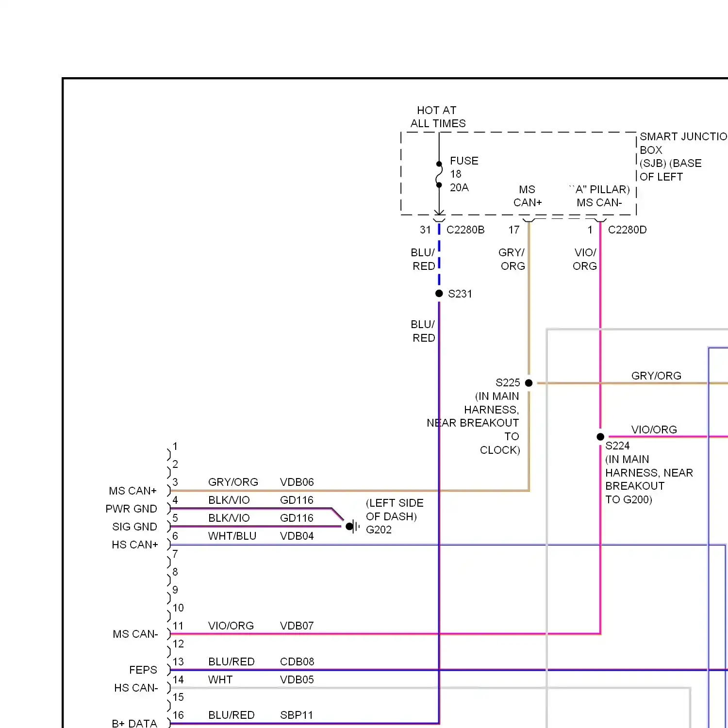Click the HS CAN+ pin label
This screenshot has height=728, width=728.
[x=135, y=545]
